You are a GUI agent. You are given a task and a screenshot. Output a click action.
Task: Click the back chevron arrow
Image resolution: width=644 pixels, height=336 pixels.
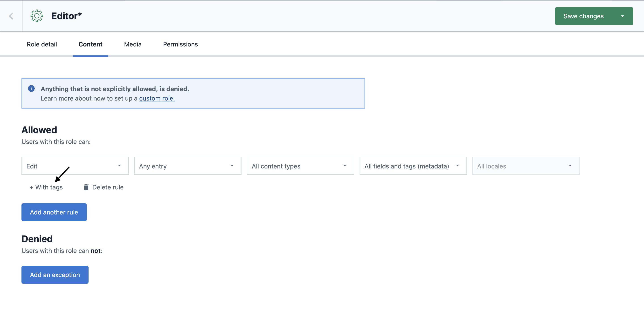coord(11,16)
